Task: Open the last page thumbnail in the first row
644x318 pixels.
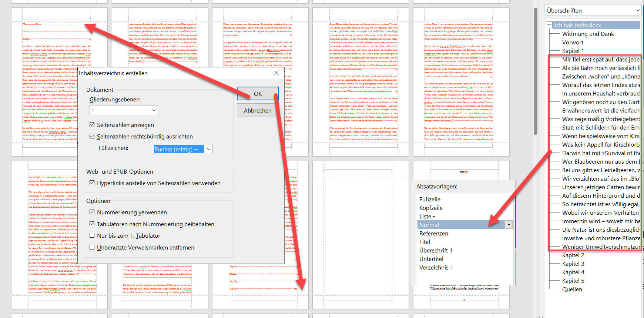Action: [461, 82]
